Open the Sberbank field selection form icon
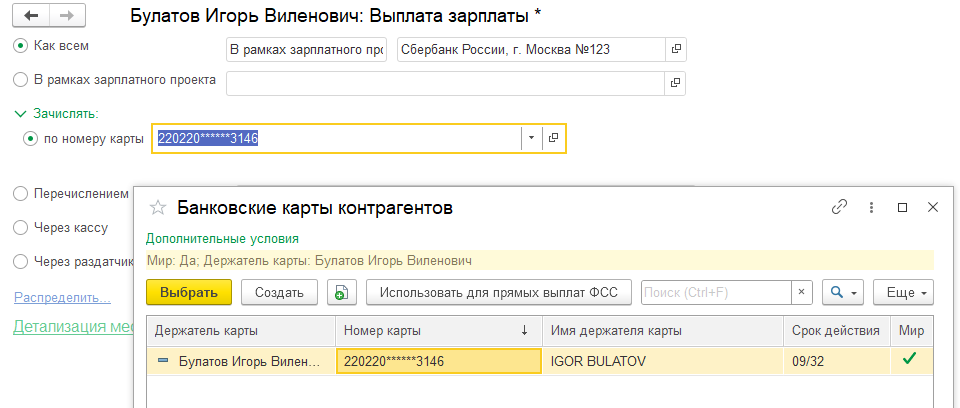 click(x=676, y=49)
